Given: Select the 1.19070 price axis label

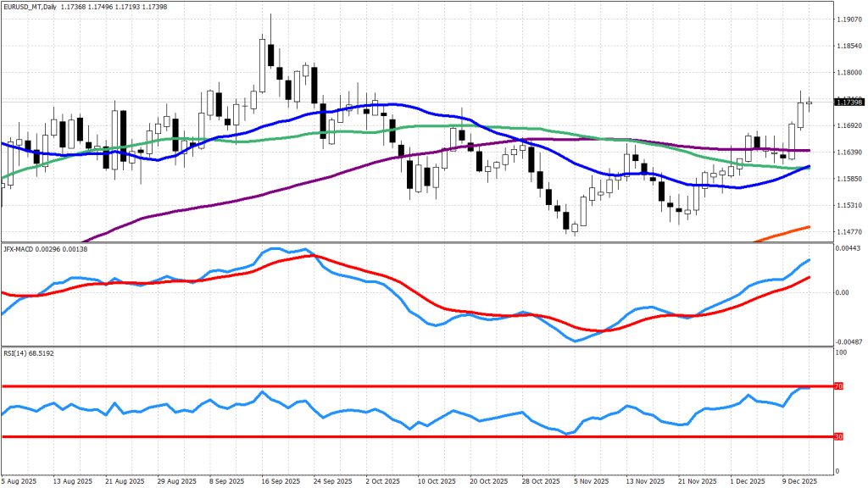Looking at the screenshot, I should [x=849, y=19].
